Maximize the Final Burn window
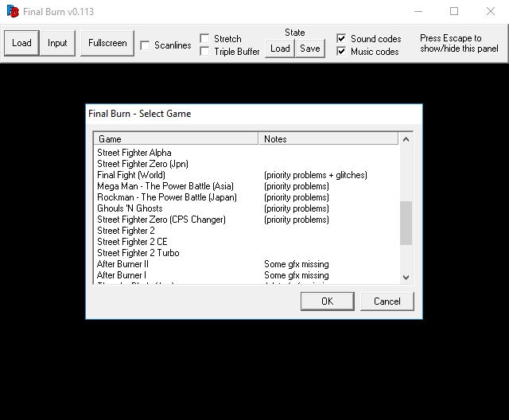509x420 pixels. [454, 11]
